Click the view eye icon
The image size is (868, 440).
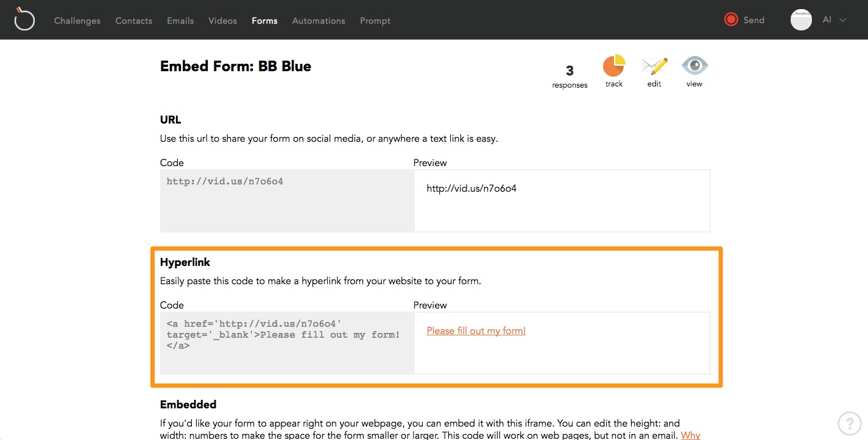(694, 65)
